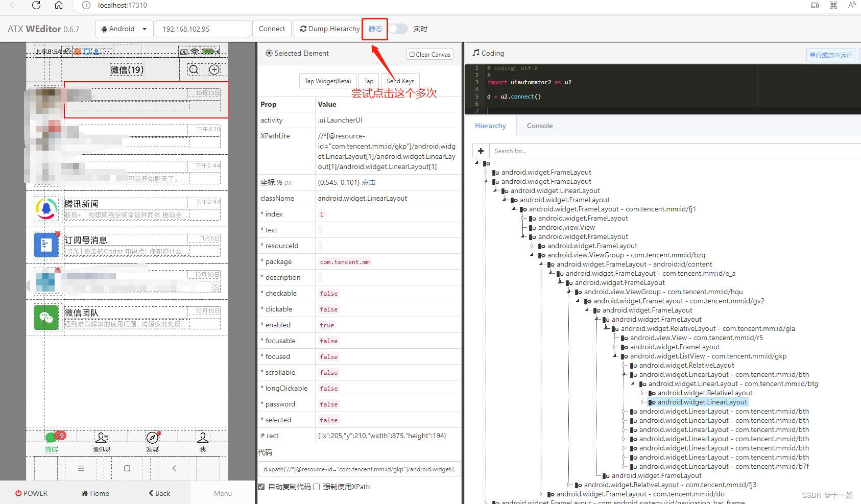Image resolution: width=861 pixels, height=504 pixels.
Task: Open WeChat search magnifier in phone screen
Action: click(194, 70)
